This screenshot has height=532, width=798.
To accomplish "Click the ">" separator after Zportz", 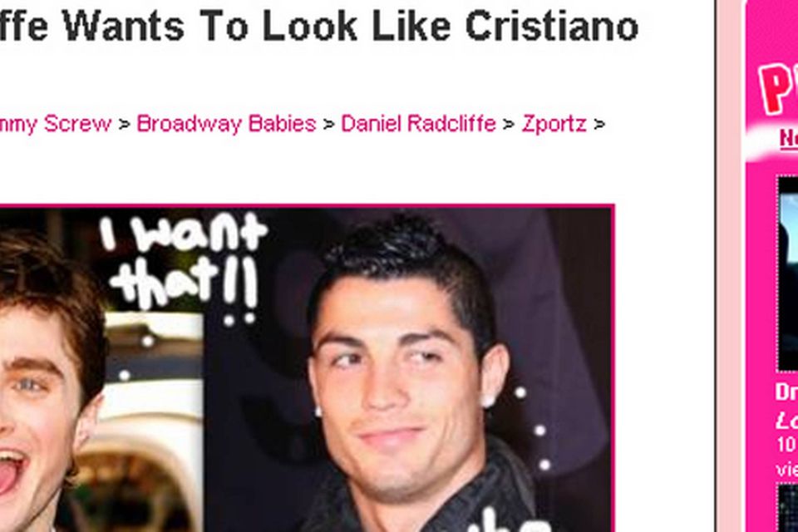I will (599, 124).
